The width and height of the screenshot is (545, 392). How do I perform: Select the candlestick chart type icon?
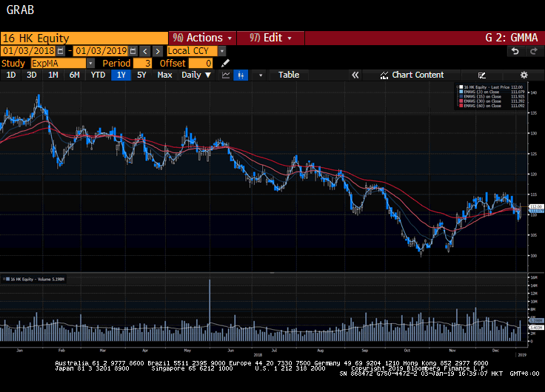[241, 75]
